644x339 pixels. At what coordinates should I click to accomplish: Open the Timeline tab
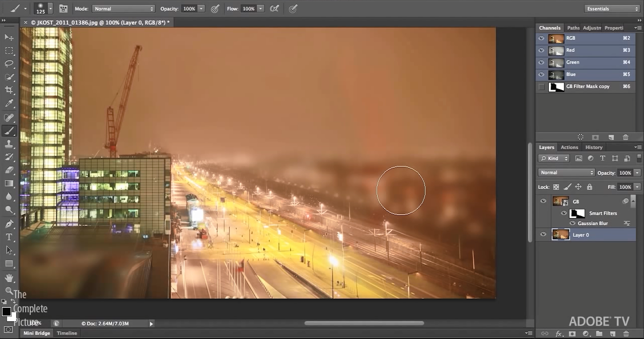tap(67, 333)
